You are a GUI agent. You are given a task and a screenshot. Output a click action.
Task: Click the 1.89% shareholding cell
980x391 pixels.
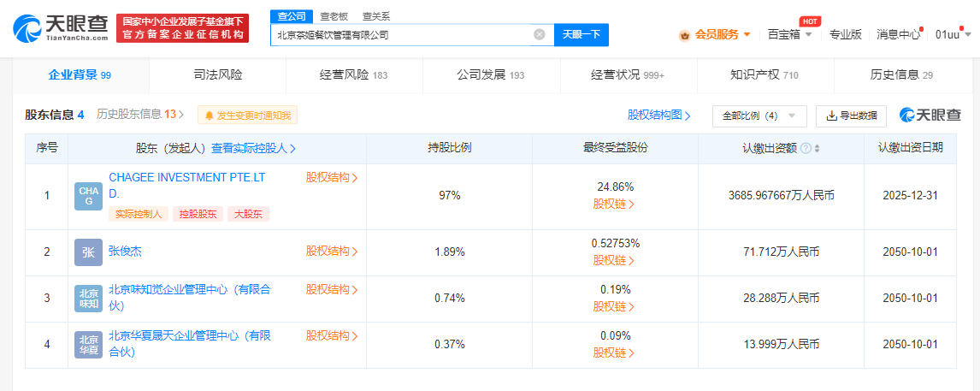pyautogui.click(x=449, y=252)
